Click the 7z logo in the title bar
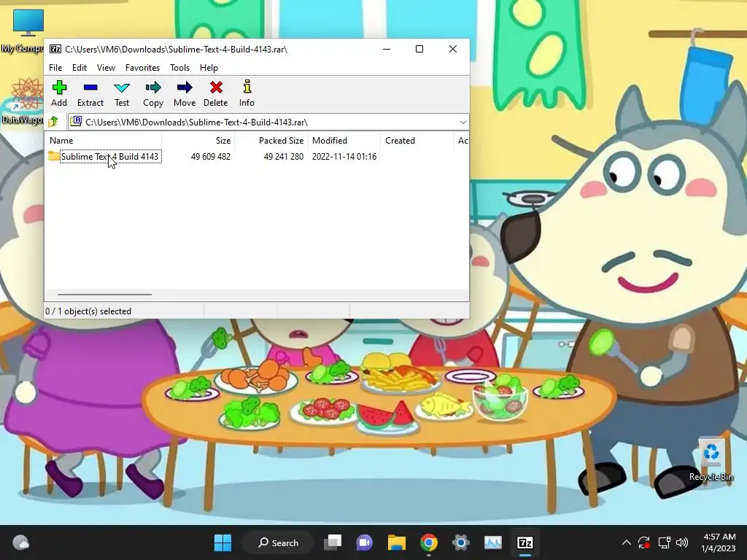747x560 pixels. [x=55, y=49]
